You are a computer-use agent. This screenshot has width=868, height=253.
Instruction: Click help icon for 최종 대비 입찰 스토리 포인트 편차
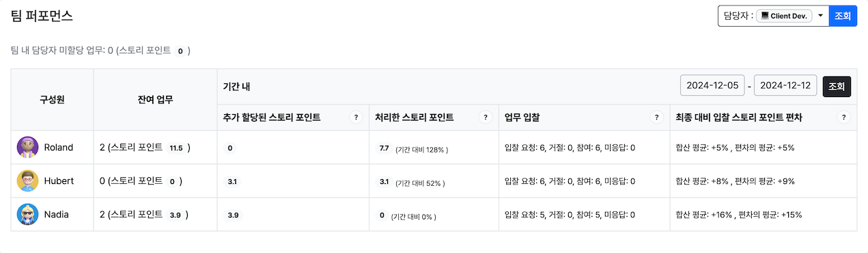point(844,118)
